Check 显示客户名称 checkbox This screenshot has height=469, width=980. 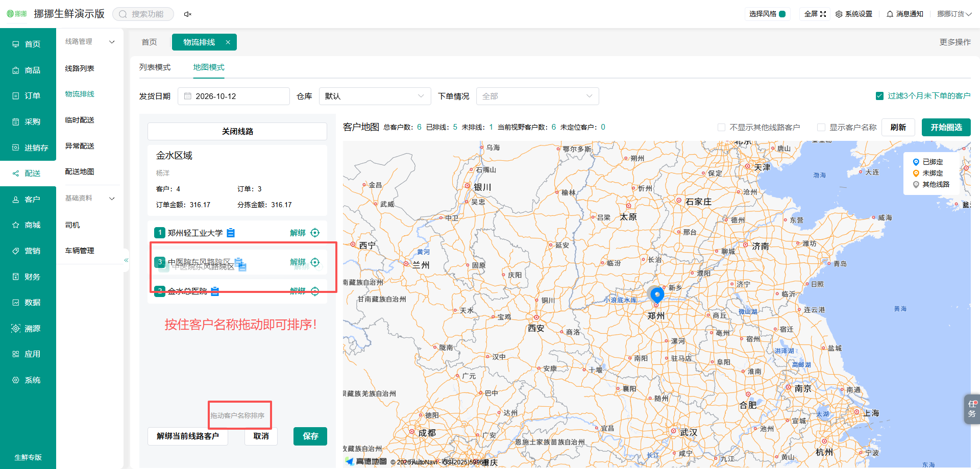coord(821,128)
